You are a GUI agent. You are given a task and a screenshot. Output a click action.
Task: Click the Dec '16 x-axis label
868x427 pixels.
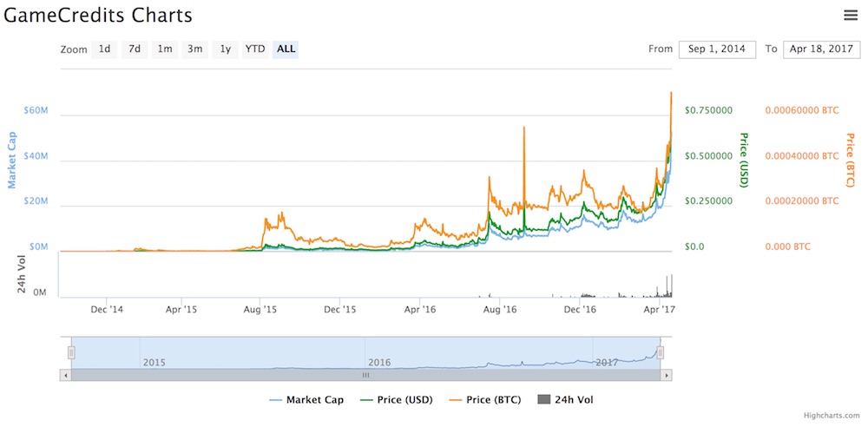[x=580, y=310]
